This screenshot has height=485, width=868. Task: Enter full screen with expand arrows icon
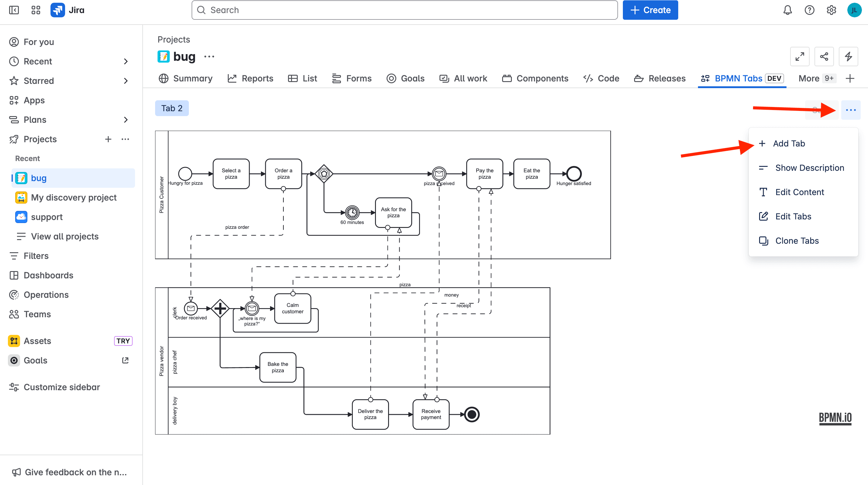[800, 57]
